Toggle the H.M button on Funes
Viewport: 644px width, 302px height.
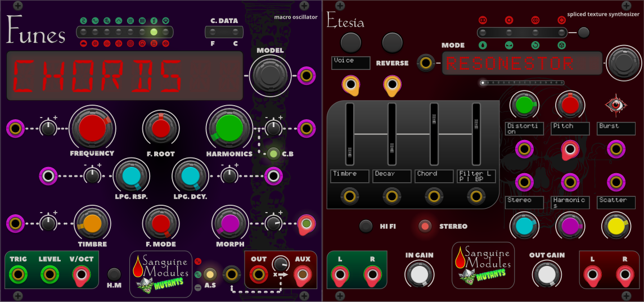pos(114,274)
